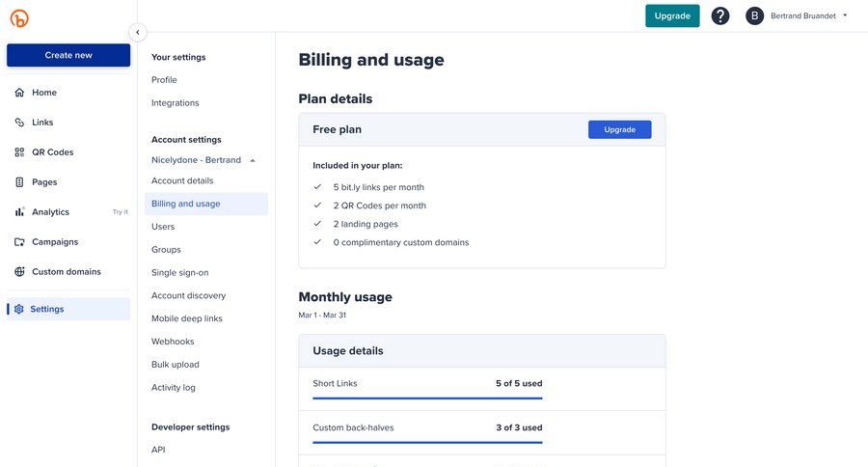Click the Try it label next to Analytics
Viewport: 868px width, 467px height.
121,212
